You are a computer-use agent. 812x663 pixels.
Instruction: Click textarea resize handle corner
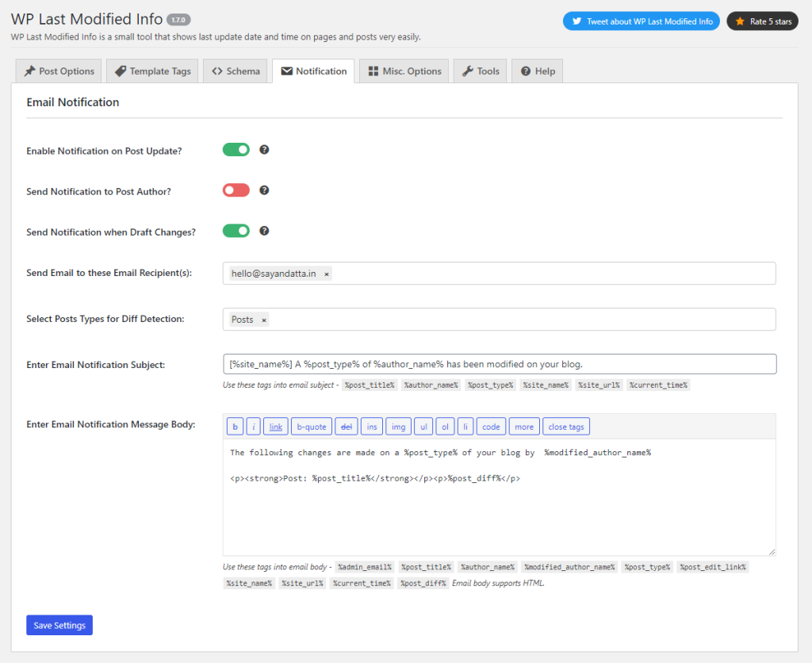click(x=772, y=552)
